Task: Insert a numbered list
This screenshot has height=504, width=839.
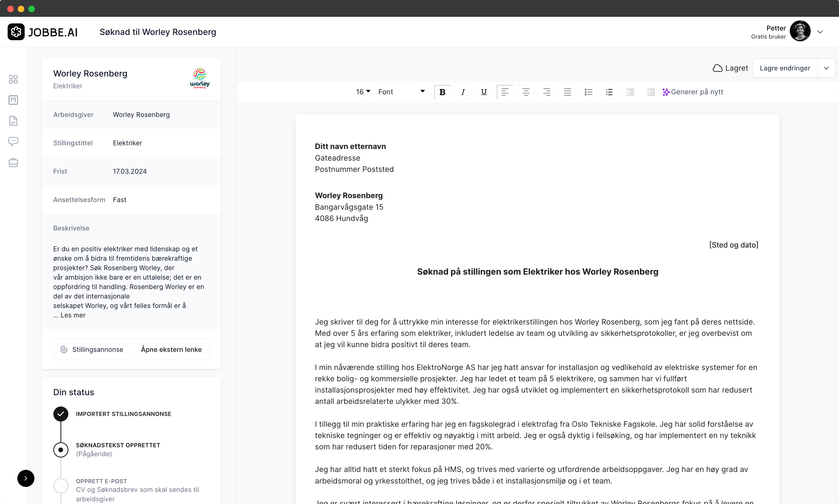Action: pyautogui.click(x=609, y=92)
